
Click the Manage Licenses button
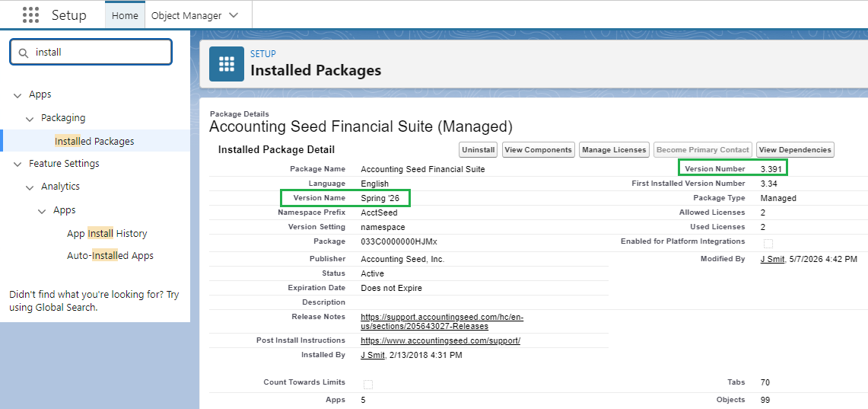(x=614, y=149)
